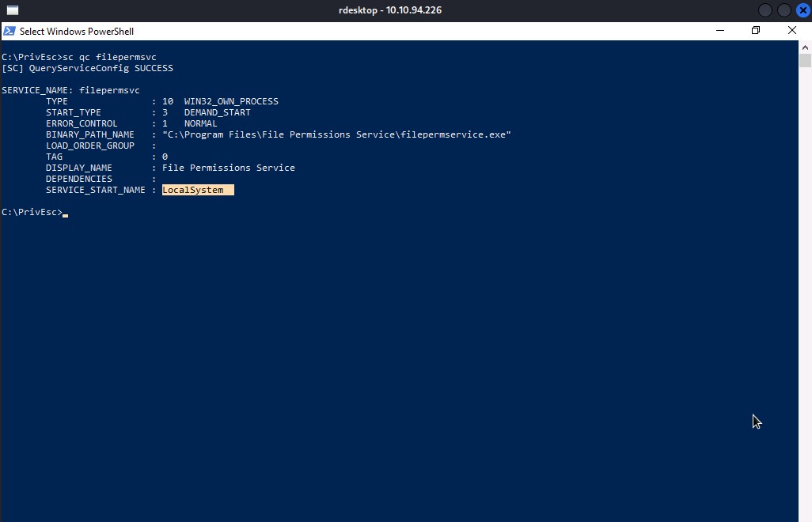Click 'File Permissions Service' display name value
The image size is (812, 522).
229,168
